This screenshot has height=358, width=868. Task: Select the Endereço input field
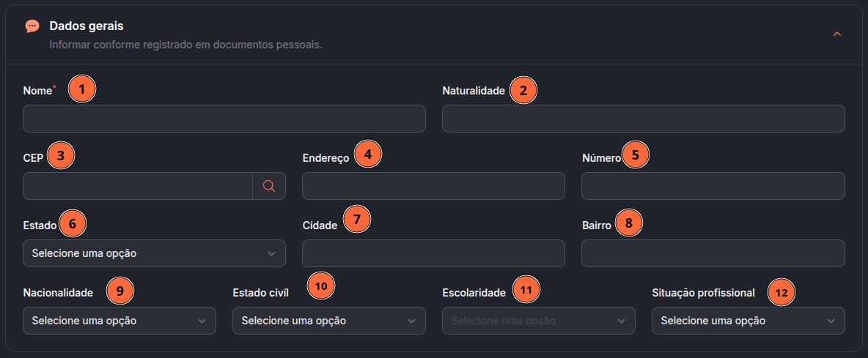tap(433, 186)
